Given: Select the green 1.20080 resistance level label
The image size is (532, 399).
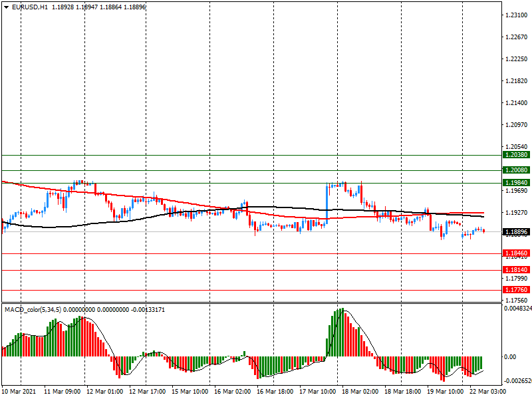Looking at the screenshot, I should 516,170.
